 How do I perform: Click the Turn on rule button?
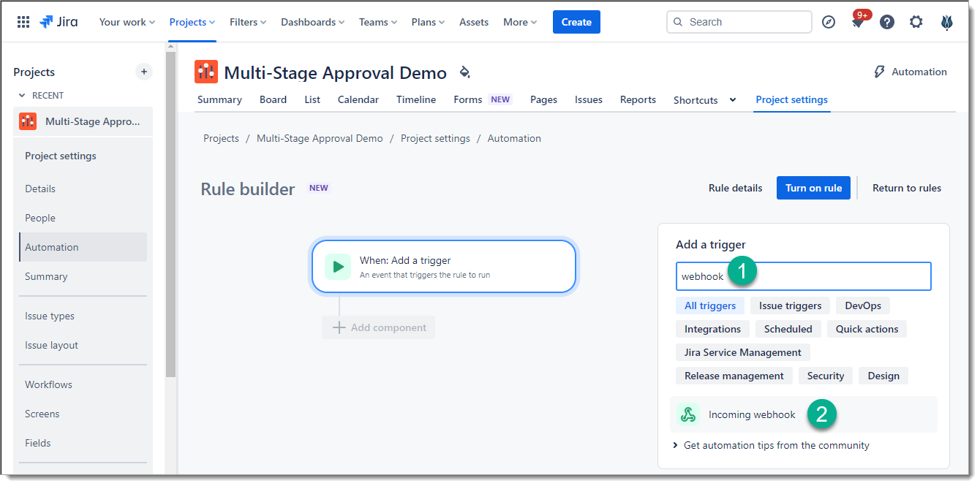tap(813, 188)
